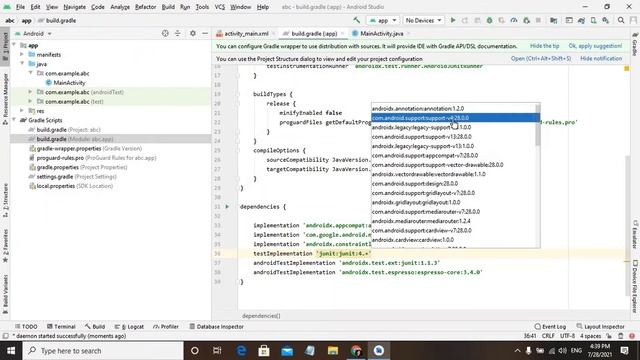Image resolution: width=640 pixels, height=360 pixels.
Task: Open Chrome from taskbar
Action: (x=356, y=351)
